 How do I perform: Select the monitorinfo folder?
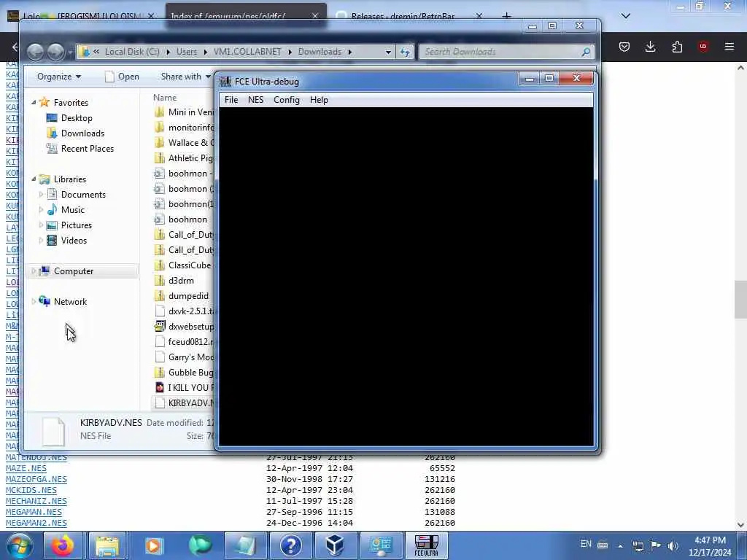tap(184, 127)
